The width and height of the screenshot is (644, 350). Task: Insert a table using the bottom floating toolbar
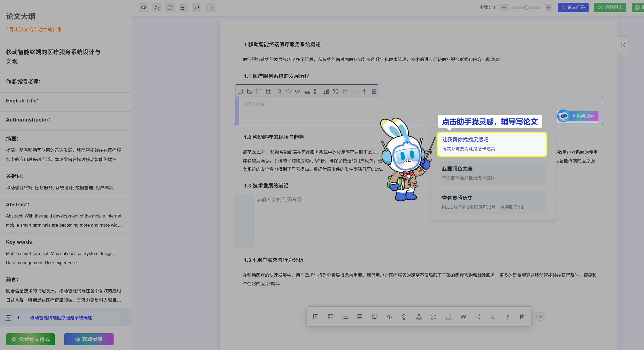(360, 317)
